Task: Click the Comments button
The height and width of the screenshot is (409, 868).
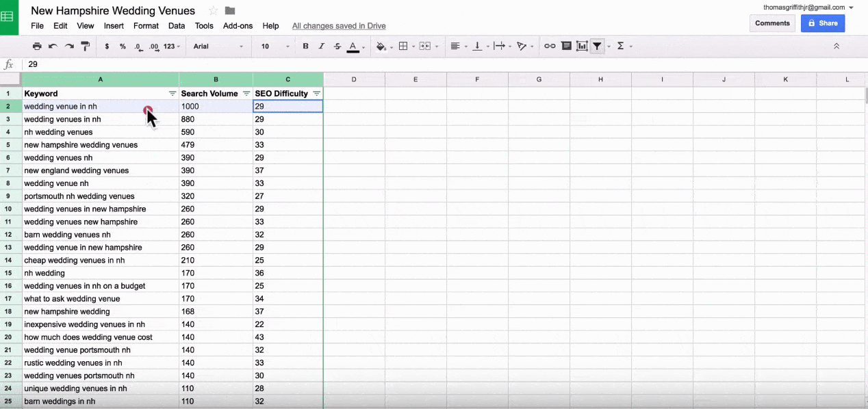Action: (772, 23)
